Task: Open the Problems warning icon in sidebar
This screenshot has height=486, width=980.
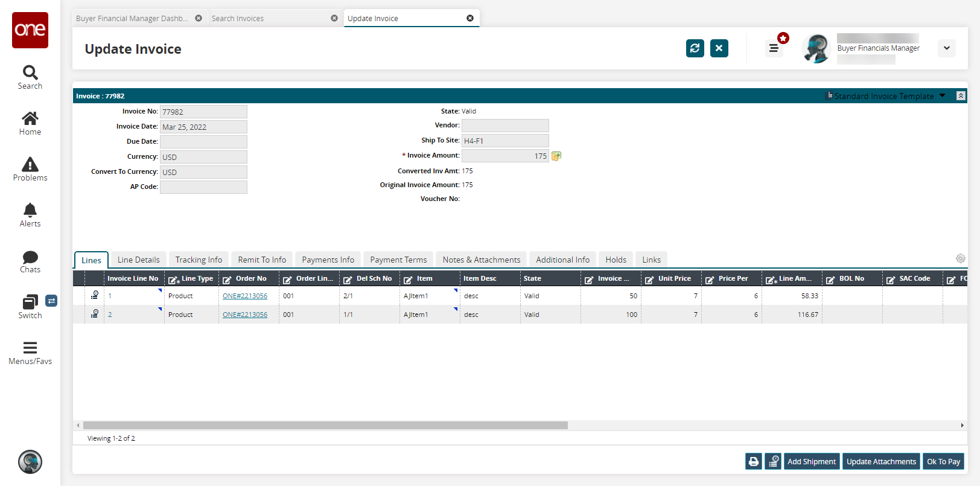Action: coord(30,165)
